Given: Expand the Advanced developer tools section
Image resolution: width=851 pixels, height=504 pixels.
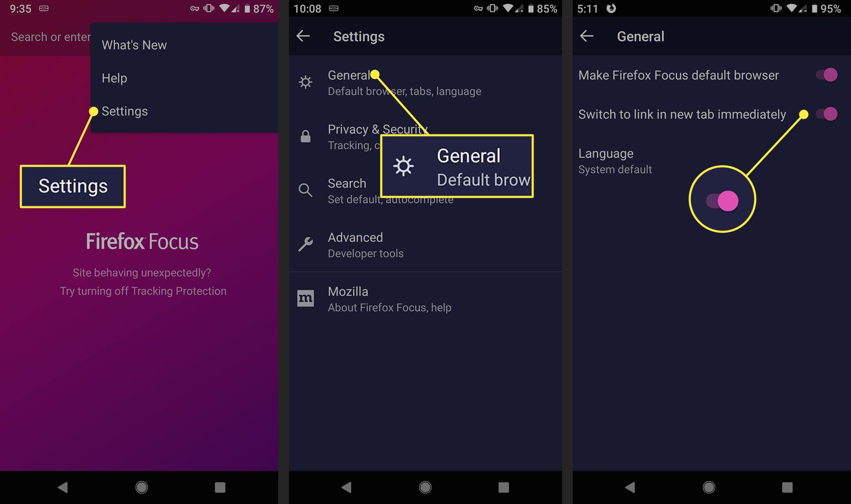Looking at the screenshot, I should (x=425, y=245).
